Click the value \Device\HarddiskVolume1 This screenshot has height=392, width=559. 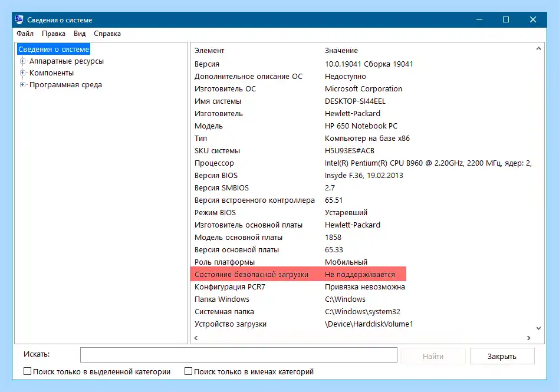pyautogui.click(x=369, y=324)
